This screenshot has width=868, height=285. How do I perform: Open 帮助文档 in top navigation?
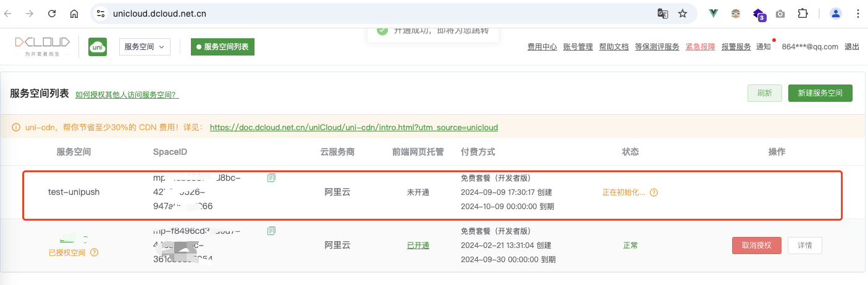click(x=614, y=47)
